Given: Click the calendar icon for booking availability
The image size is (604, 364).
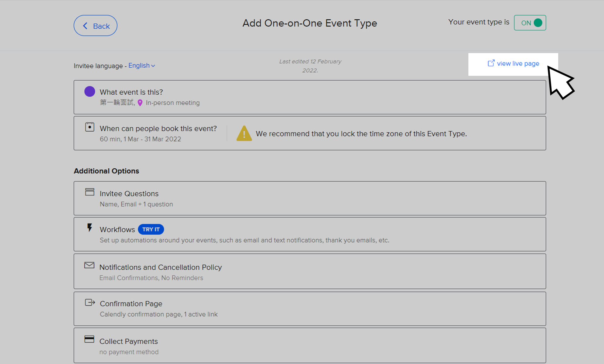Looking at the screenshot, I should (89, 127).
